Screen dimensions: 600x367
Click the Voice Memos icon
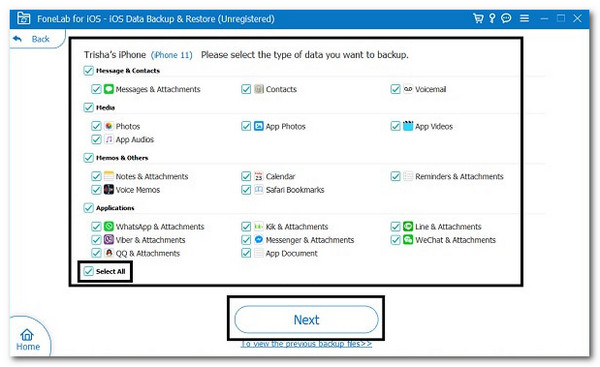tap(109, 189)
